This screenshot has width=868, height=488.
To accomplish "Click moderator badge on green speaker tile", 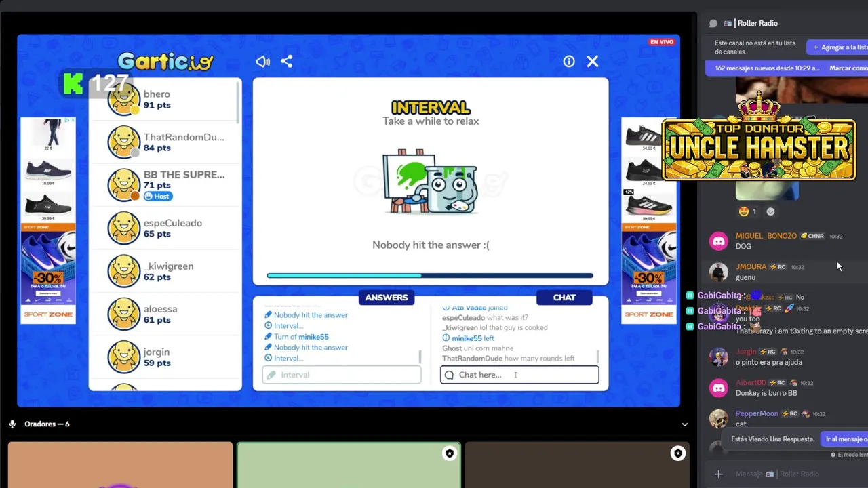I will click(449, 454).
